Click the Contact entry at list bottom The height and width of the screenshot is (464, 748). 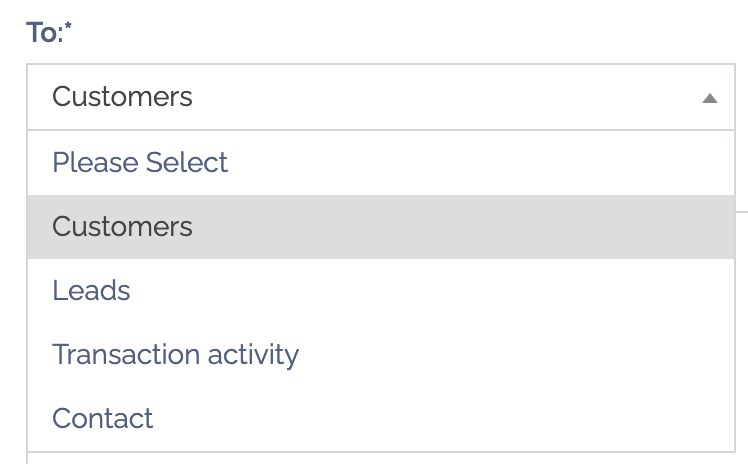[102, 418]
